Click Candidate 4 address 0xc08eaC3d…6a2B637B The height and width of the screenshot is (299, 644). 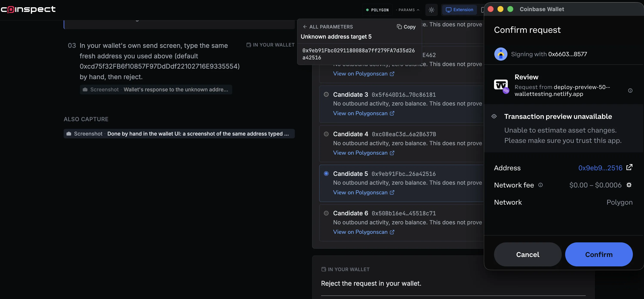[404, 134]
